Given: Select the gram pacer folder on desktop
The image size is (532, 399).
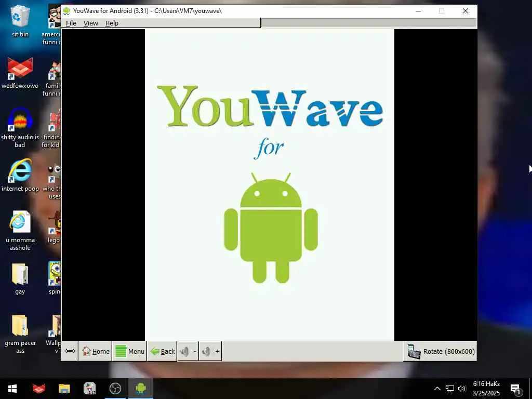Looking at the screenshot, I should pyautogui.click(x=20, y=334).
